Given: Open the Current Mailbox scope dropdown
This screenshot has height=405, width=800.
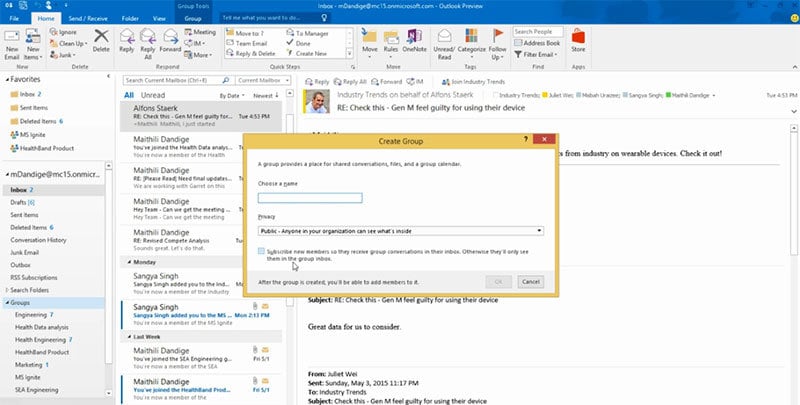Looking at the screenshot, I should pos(263,81).
